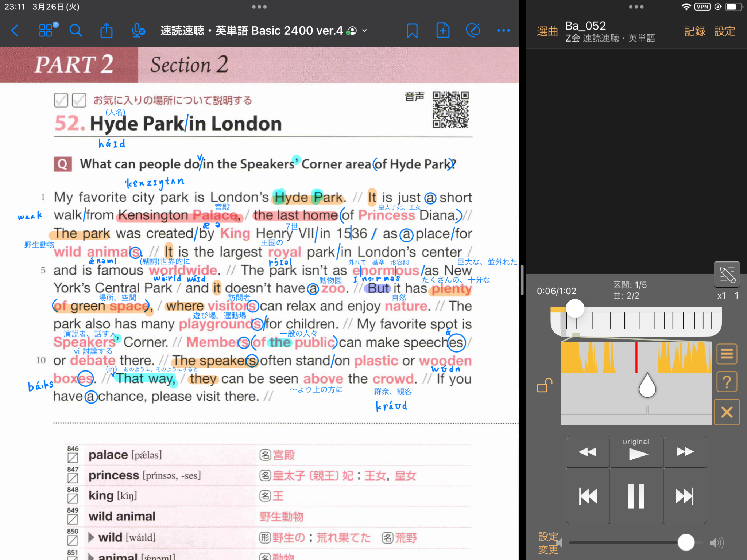
Task: Expand the 'wild' entry disclosure triangle
Action: (91, 537)
